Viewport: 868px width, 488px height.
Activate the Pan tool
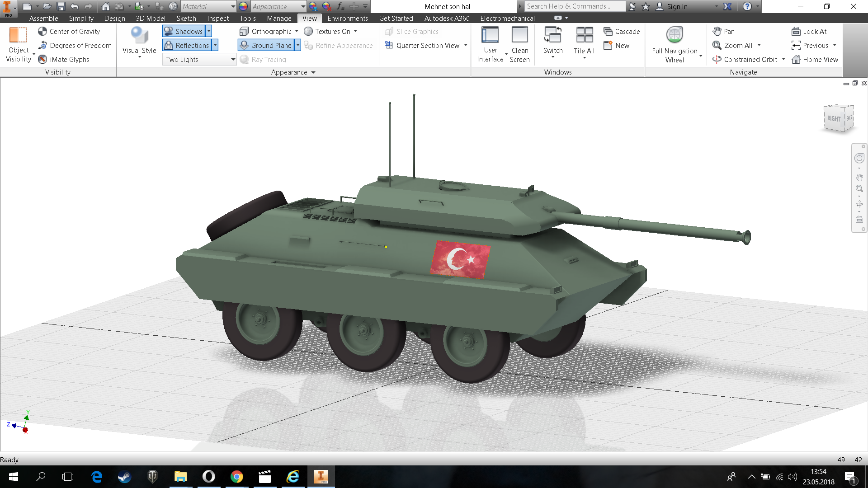723,31
